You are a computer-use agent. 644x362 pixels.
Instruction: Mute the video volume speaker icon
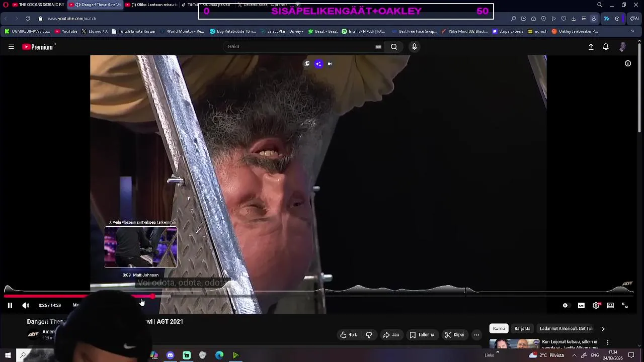click(26, 305)
